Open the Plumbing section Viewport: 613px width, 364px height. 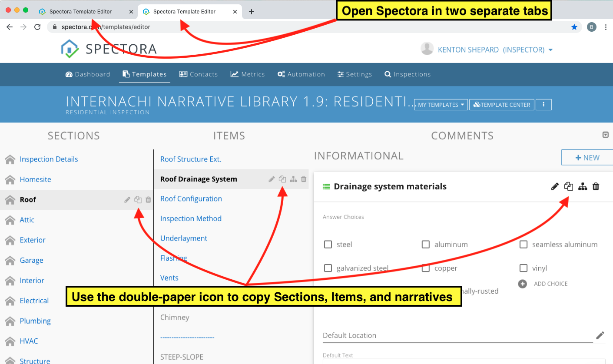35,321
